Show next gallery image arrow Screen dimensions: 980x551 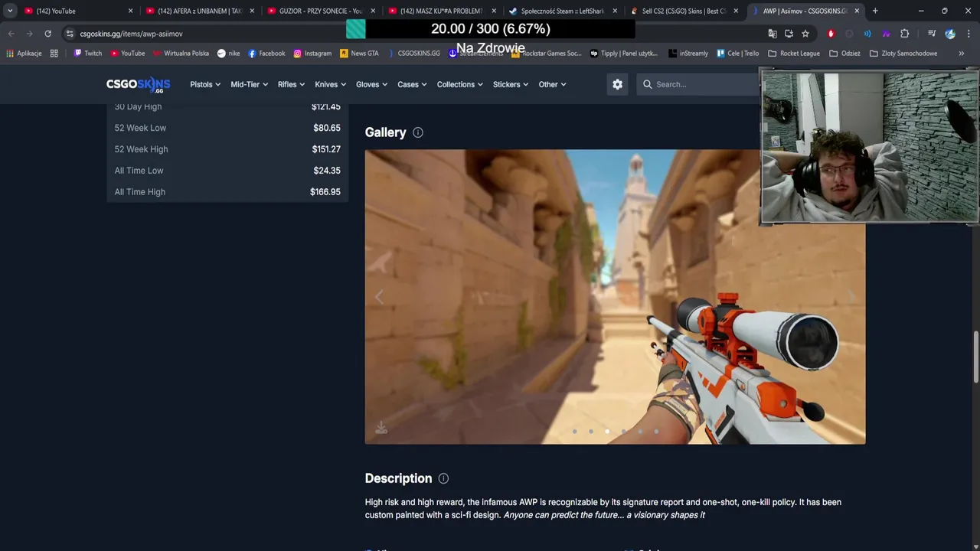coord(851,296)
